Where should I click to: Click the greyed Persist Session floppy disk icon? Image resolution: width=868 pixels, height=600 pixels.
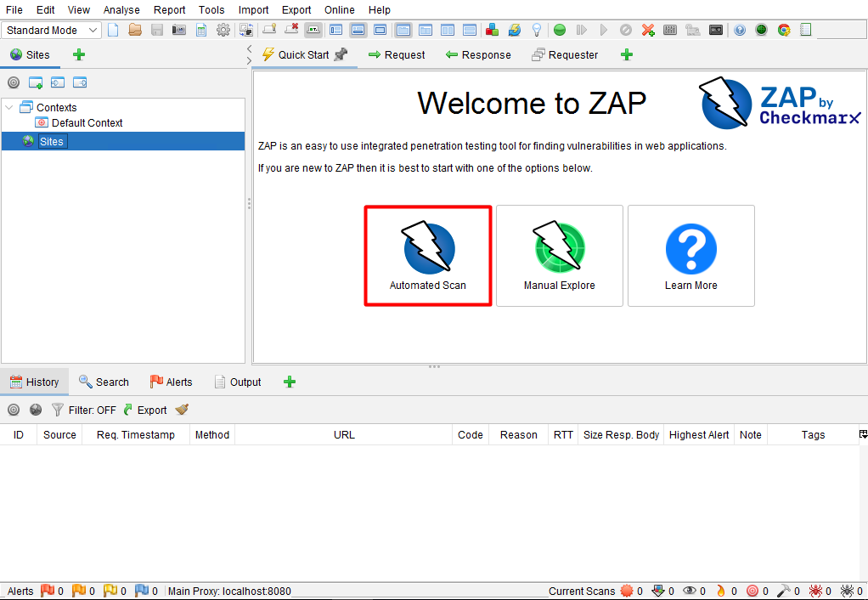[157, 30]
